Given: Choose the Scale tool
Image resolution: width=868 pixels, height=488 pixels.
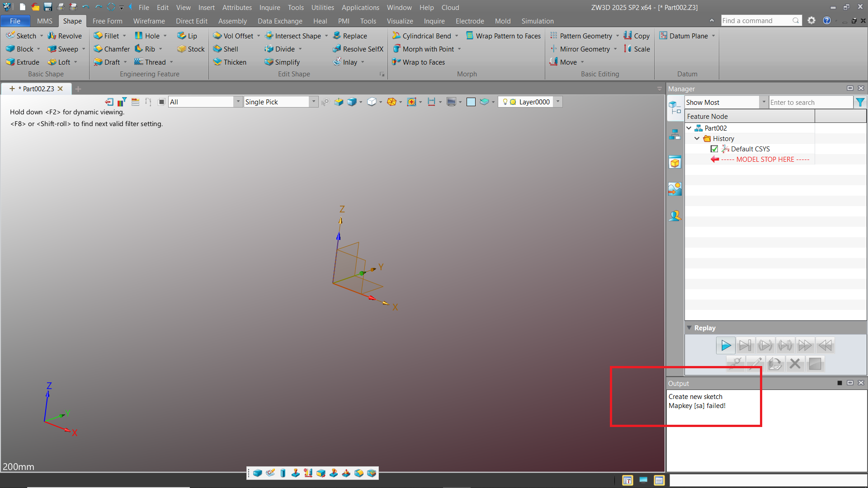Looking at the screenshot, I should pos(637,49).
